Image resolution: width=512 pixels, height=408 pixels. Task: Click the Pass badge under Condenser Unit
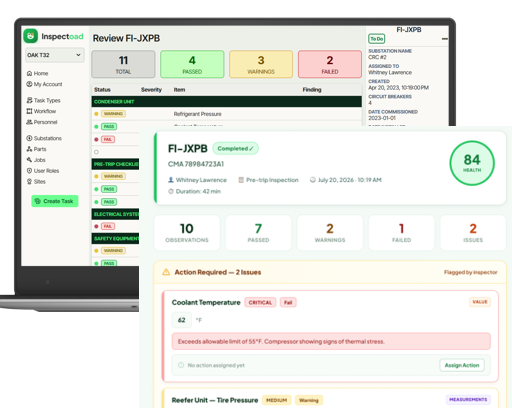[x=109, y=127]
